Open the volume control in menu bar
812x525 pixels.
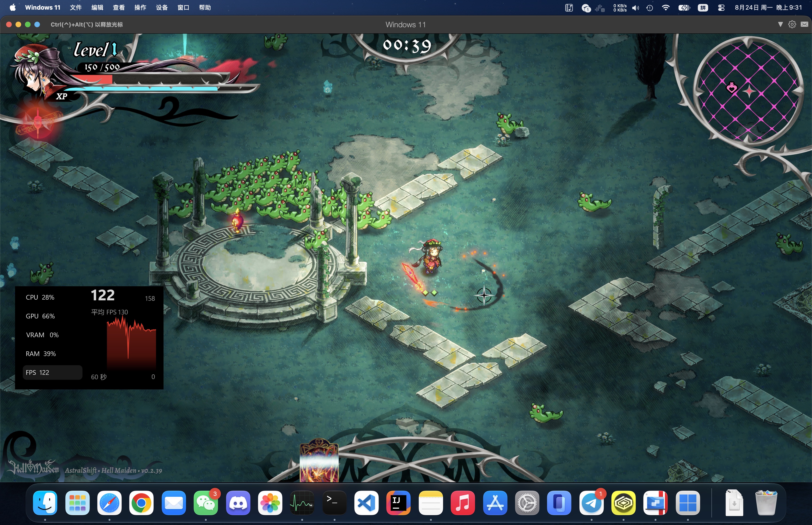coord(635,8)
